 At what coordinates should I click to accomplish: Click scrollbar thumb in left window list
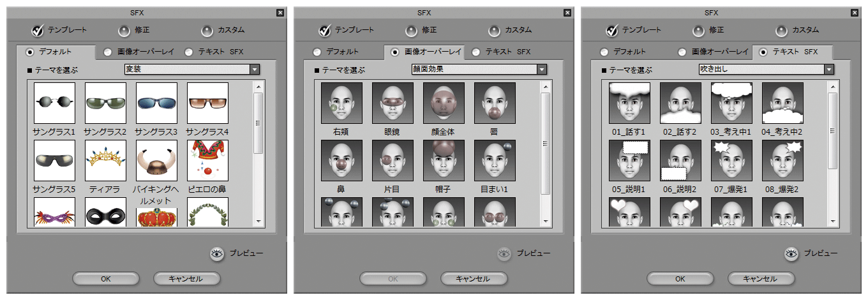[x=258, y=124]
